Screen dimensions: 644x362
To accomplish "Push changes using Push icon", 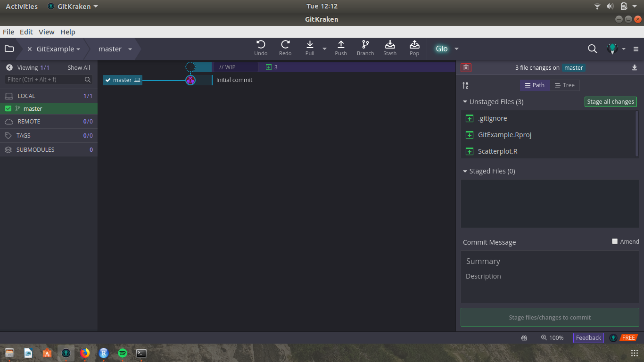I will tap(341, 45).
